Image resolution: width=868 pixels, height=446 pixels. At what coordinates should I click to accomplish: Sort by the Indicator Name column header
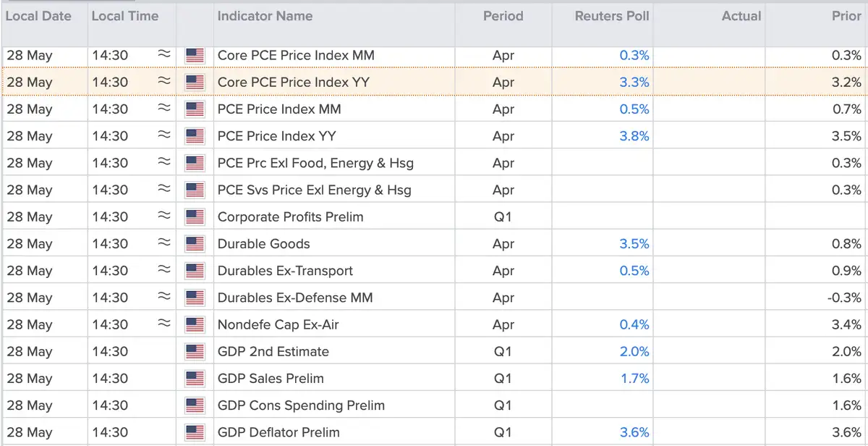click(265, 15)
